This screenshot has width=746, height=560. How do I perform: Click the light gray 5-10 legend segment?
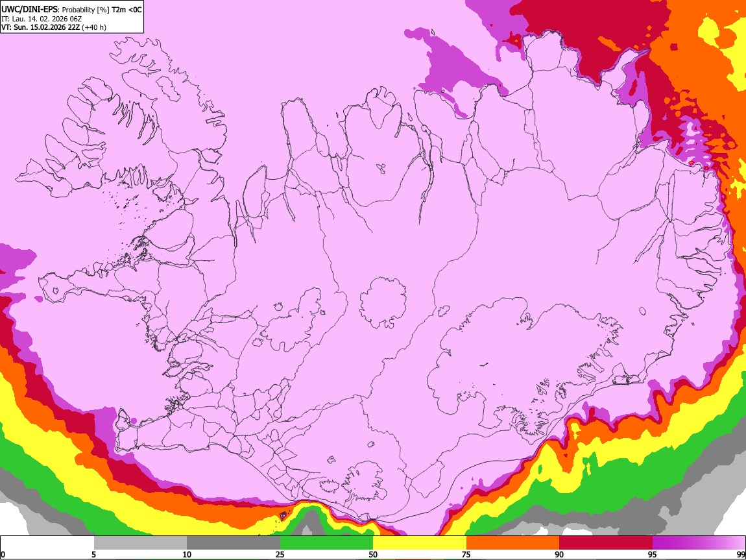tap(140, 542)
